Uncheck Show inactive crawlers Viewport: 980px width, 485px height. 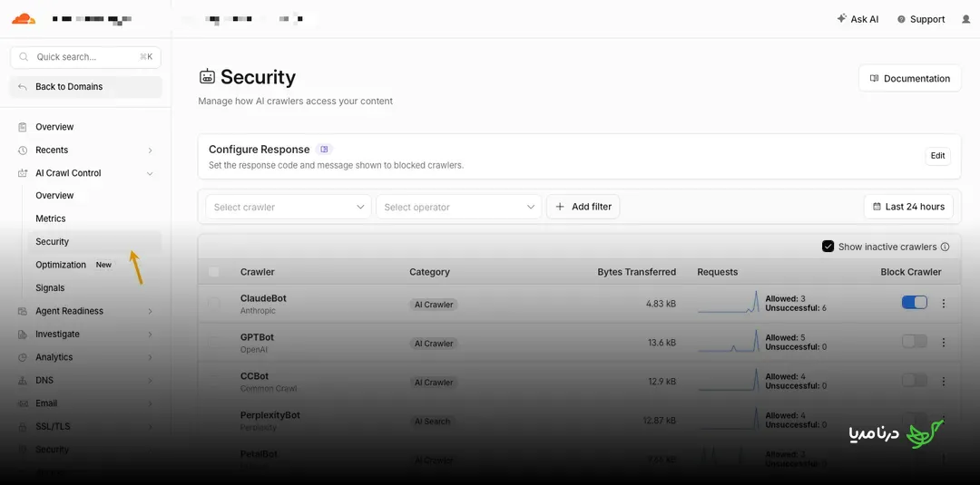point(828,247)
